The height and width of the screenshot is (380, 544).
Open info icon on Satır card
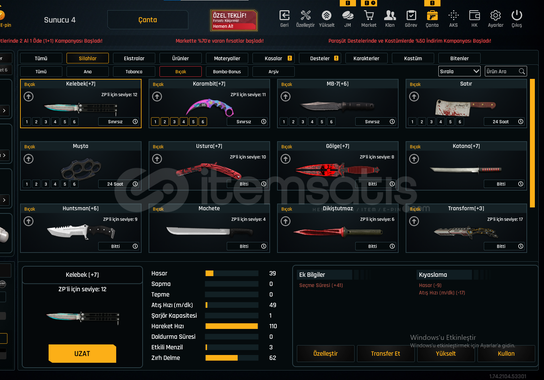[x=521, y=121]
